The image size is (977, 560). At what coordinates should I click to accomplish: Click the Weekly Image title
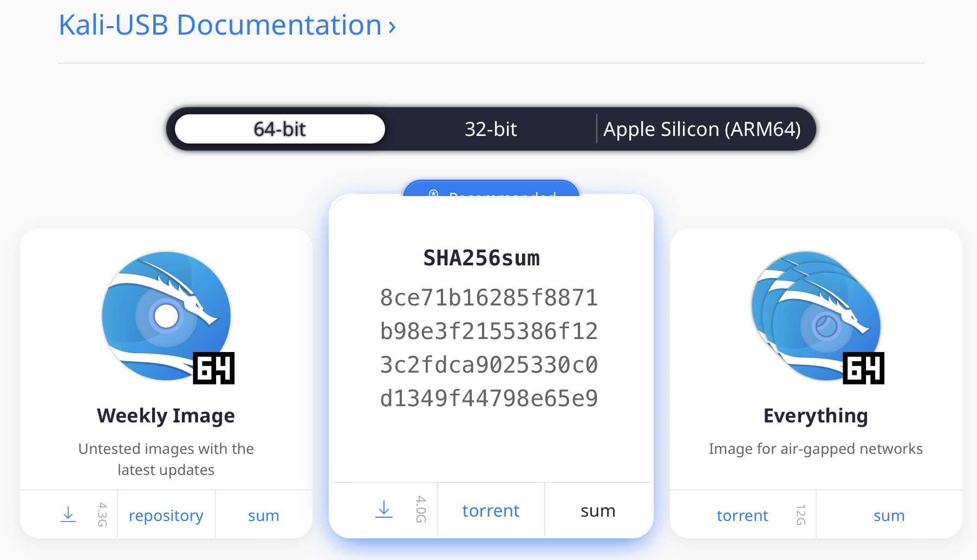click(166, 416)
